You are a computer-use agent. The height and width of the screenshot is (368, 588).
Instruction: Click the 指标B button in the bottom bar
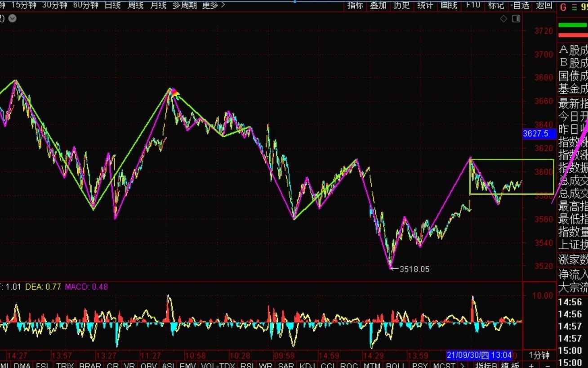click(x=487, y=366)
